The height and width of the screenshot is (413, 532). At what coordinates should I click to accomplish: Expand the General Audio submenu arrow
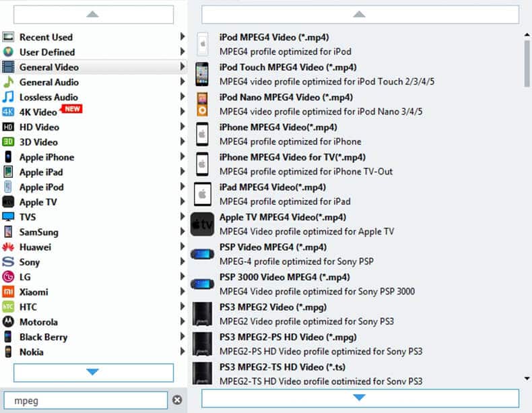pyautogui.click(x=182, y=82)
